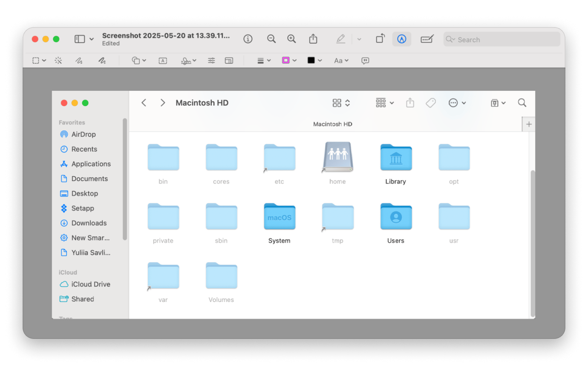Open the text style Aa dropdown
The image size is (588, 369).
click(x=341, y=61)
